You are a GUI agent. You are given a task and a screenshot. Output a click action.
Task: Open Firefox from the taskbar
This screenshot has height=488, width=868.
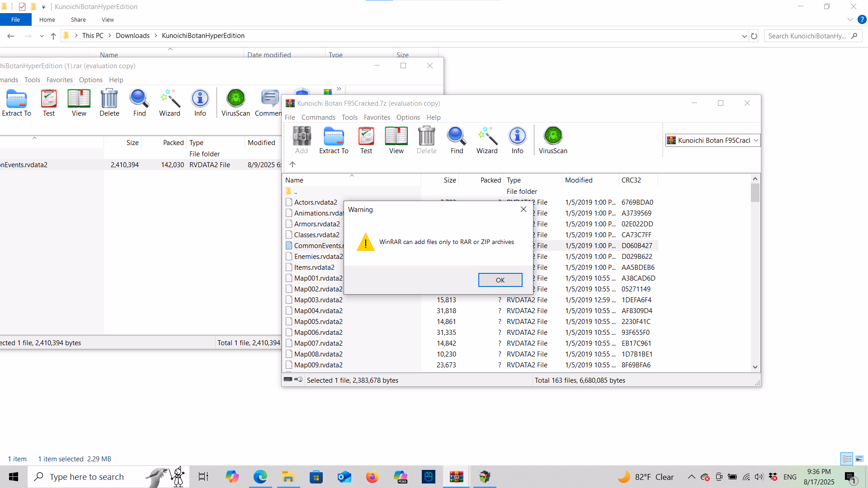(x=372, y=477)
